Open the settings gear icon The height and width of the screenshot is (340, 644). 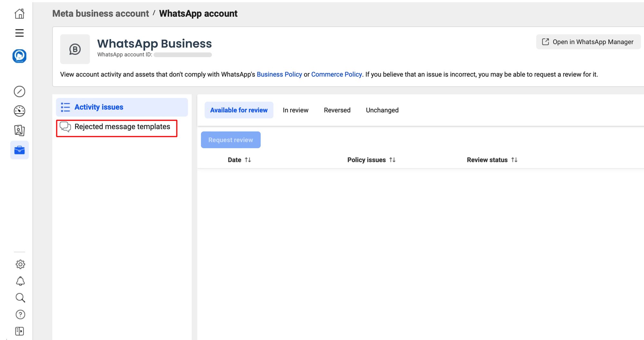pos(20,264)
